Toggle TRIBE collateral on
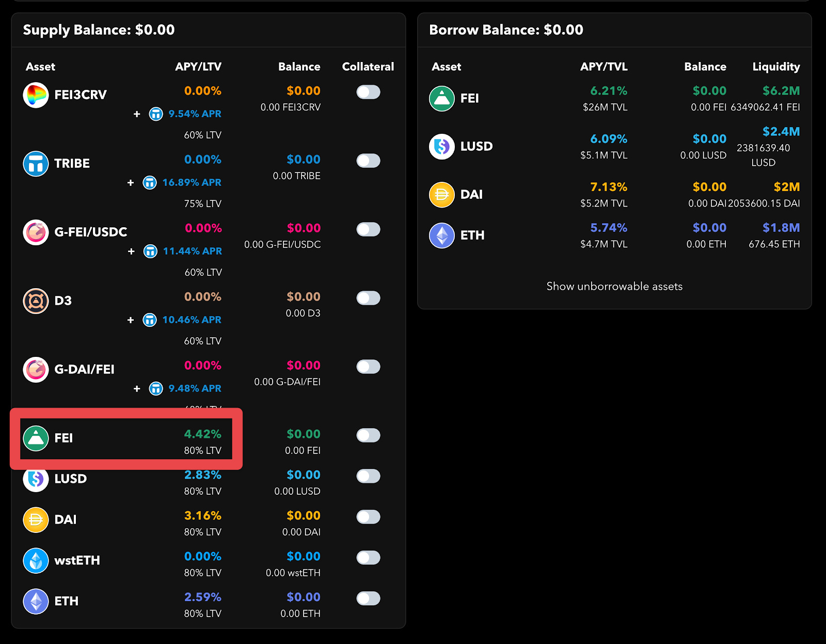Image resolution: width=826 pixels, height=644 pixels. pyautogui.click(x=368, y=161)
